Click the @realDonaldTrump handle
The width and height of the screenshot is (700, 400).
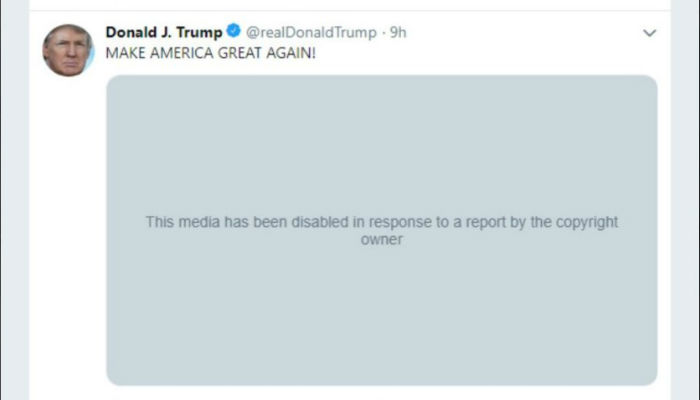312,32
